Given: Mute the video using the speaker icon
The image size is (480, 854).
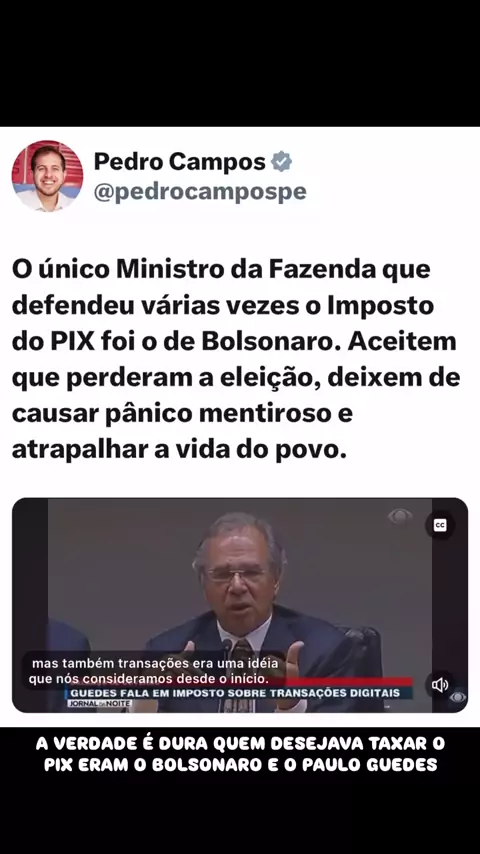Looking at the screenshot, I should click(x=440, y=684).
